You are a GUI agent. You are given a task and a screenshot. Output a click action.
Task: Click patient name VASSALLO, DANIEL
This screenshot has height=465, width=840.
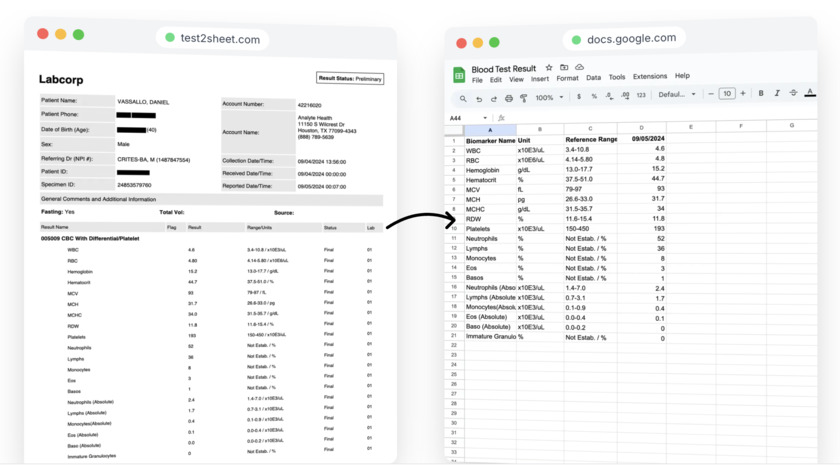(143, 102)
